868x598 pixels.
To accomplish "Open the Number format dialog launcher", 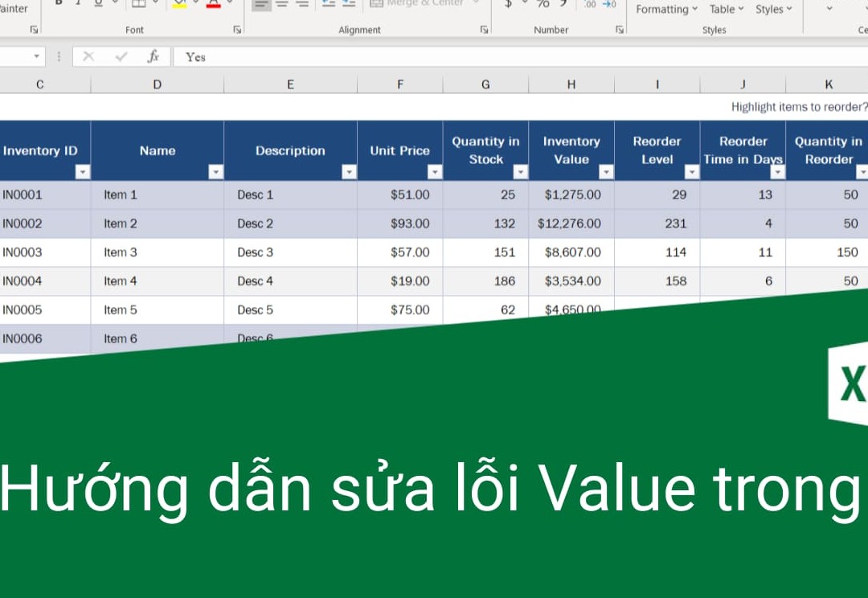I will pos(620,30).
